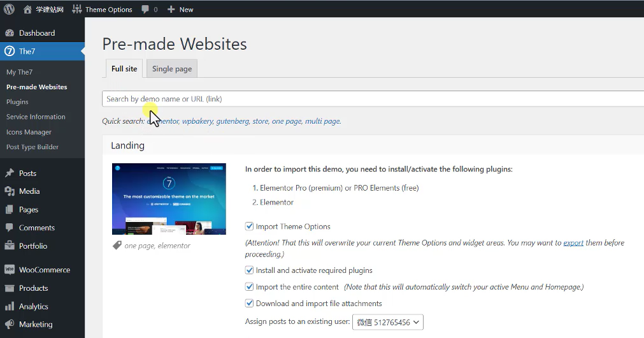
Task: Click the wpbakery quick search link
Action: point(197,121)
